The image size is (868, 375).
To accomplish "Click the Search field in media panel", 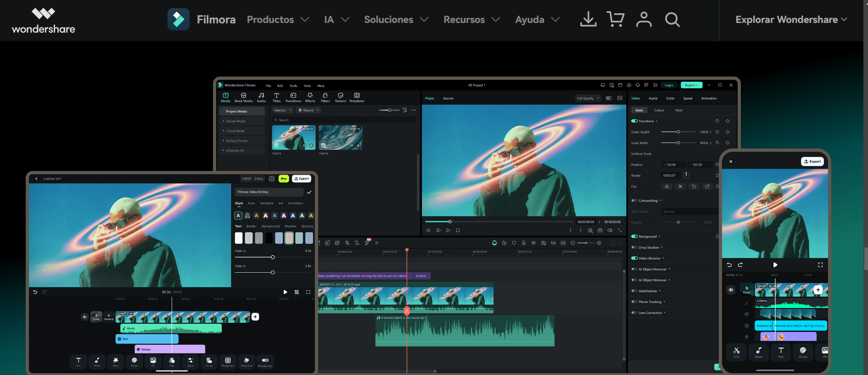I will 344,120.
